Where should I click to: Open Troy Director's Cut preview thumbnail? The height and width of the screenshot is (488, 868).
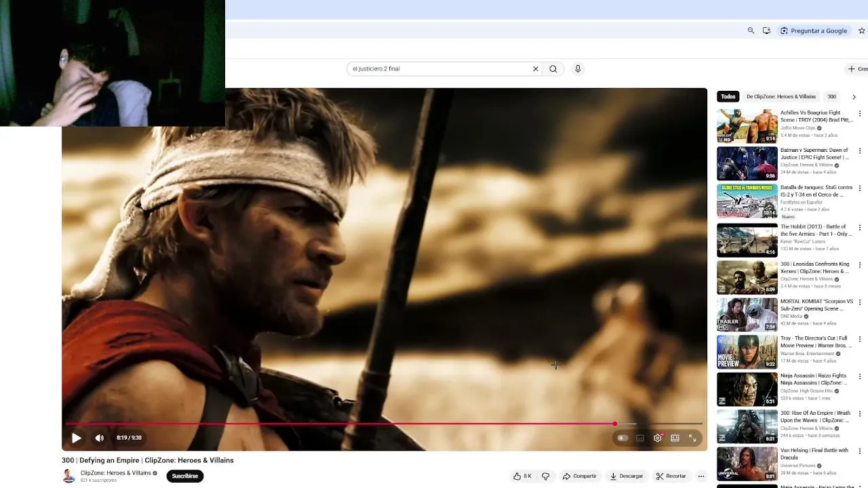point(747,352)
